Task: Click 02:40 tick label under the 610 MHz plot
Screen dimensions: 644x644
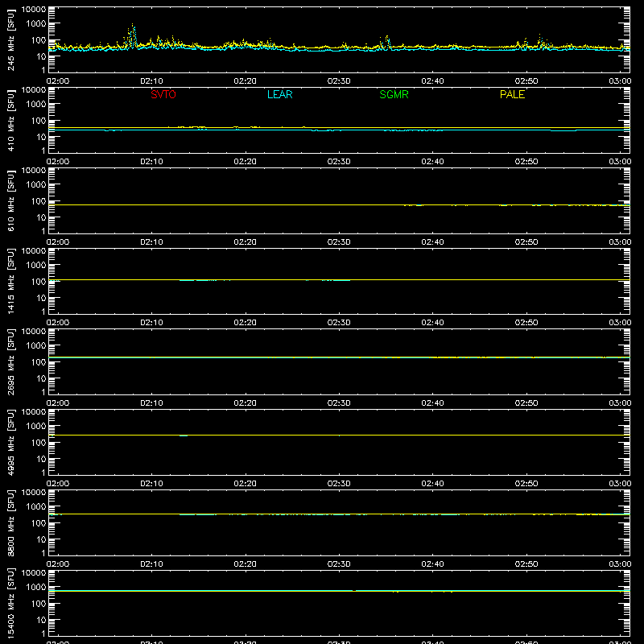Action: pyautogui.click(x=432, y=242)
